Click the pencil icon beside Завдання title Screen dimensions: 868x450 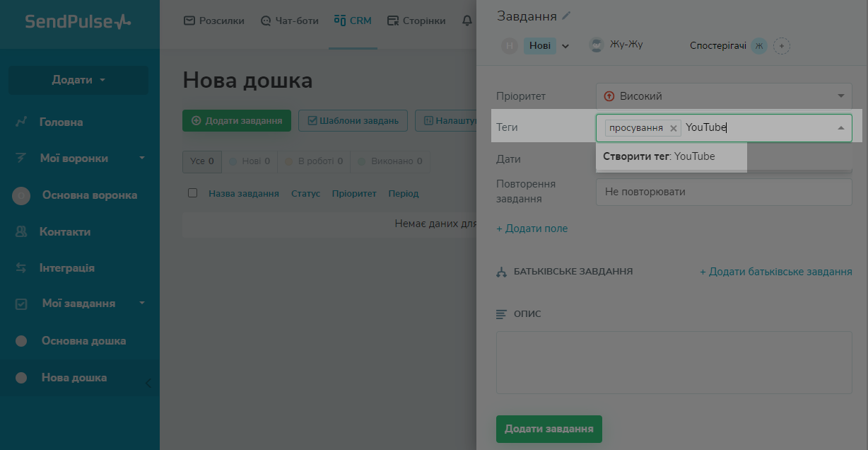566,16
